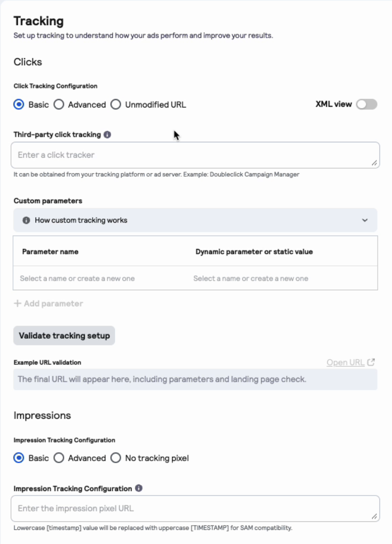Expand How custom tracking works chevron
The image size is (392, 544).
(365, 220)
